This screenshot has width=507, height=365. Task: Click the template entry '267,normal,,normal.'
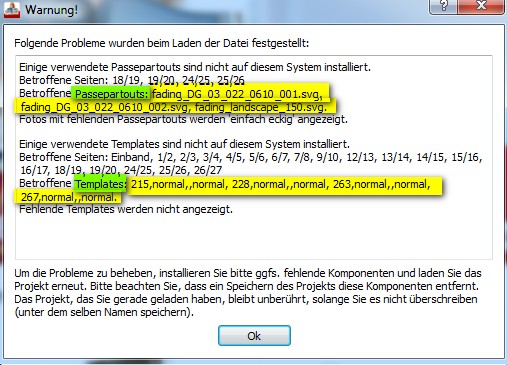69,197
